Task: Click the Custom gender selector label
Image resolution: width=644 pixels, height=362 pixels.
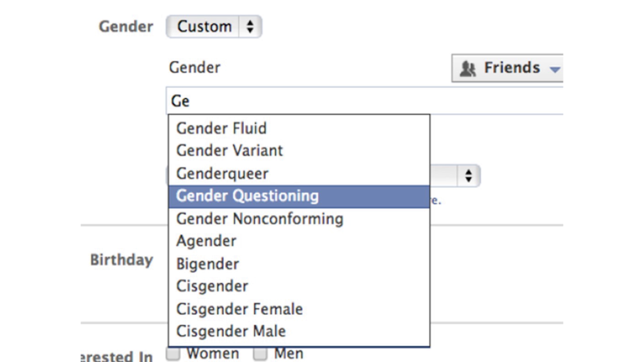Action: point(204,26)
